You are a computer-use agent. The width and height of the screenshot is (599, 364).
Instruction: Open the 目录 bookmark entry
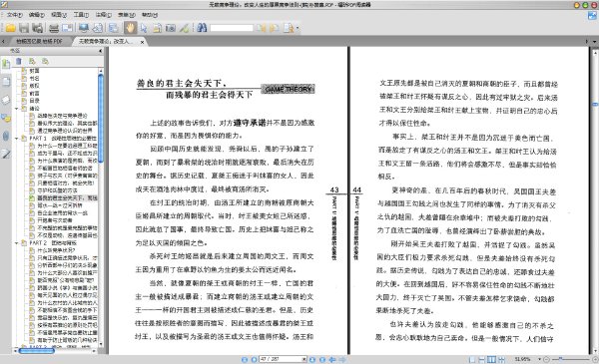34,101
